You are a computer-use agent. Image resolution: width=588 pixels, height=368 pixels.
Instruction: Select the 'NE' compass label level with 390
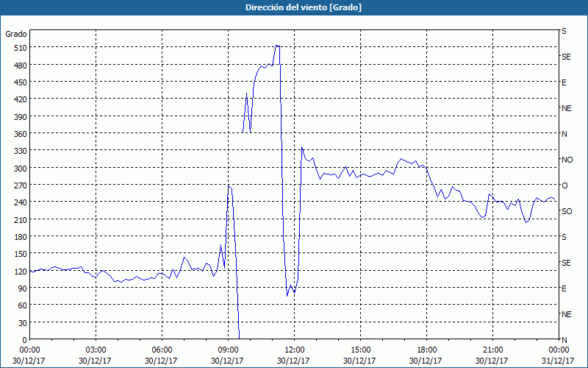pyautogui.click(x=566, y=108)
